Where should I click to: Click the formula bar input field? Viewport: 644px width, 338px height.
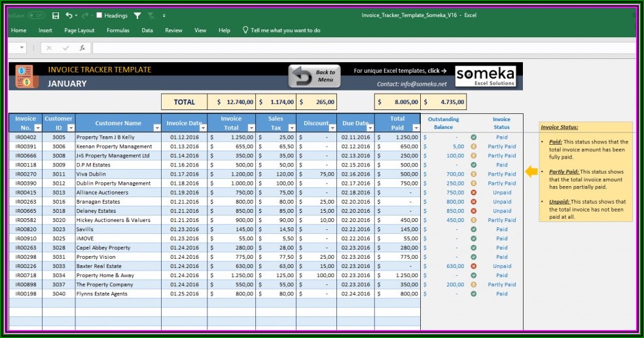(360, 48)
